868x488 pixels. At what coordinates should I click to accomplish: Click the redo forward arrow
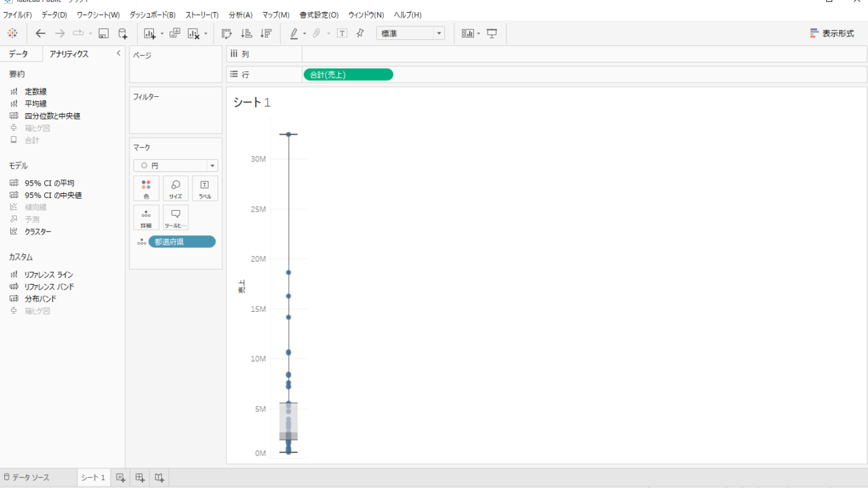[60, 33]
